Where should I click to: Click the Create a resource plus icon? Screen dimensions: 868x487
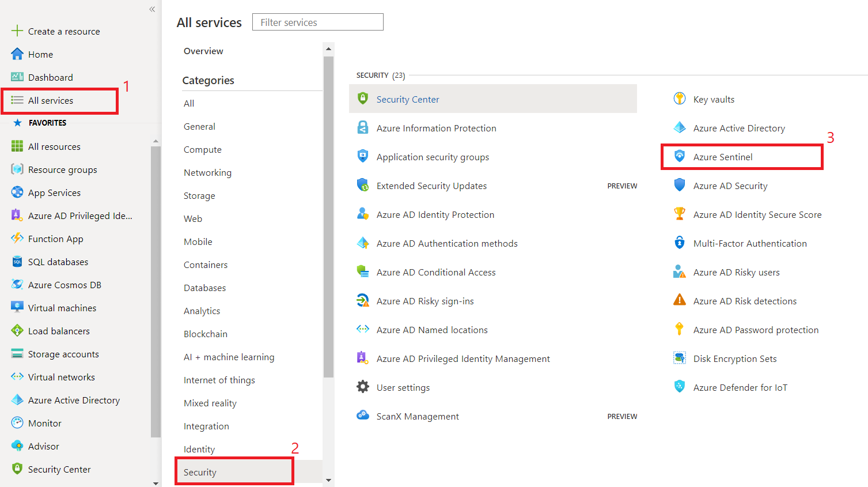[17, 31]
